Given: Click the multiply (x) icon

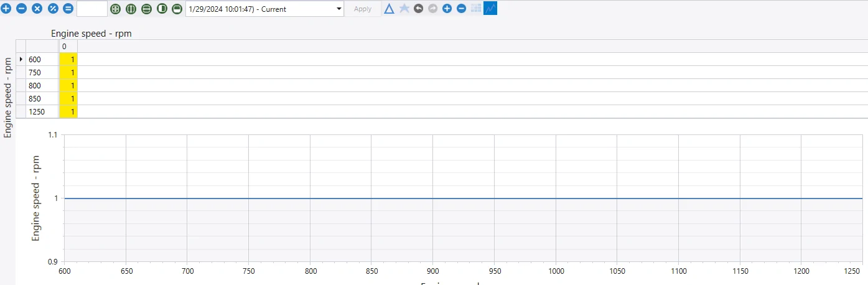Looking at the screenshot, I should click(37, 9).
